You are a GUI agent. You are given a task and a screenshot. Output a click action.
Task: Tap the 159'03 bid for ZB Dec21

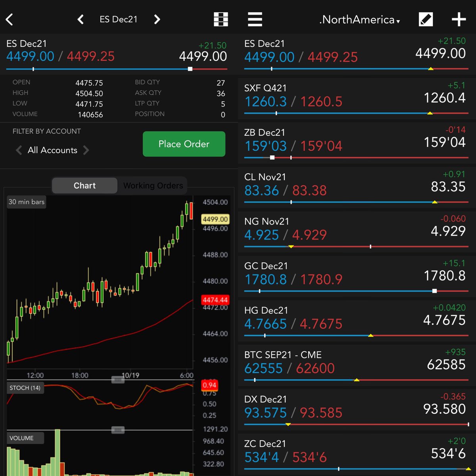pyautogui.click(x=265, y=146)
